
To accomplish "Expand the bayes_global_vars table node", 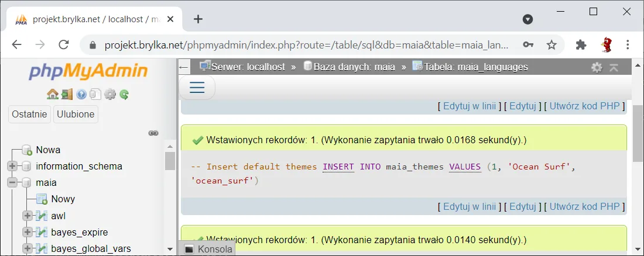I will coord(28,248).
